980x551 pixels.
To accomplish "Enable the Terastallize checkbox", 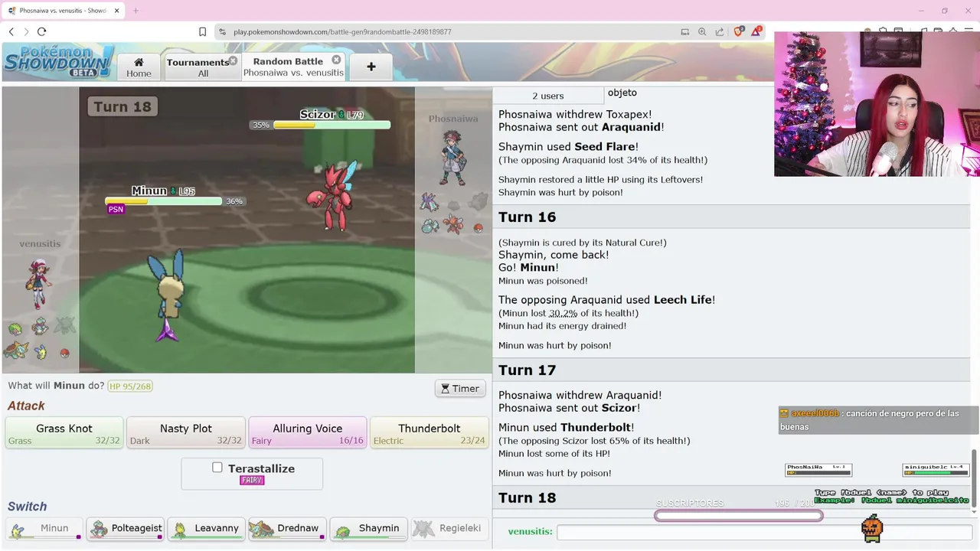I will (x=217, y=467).
